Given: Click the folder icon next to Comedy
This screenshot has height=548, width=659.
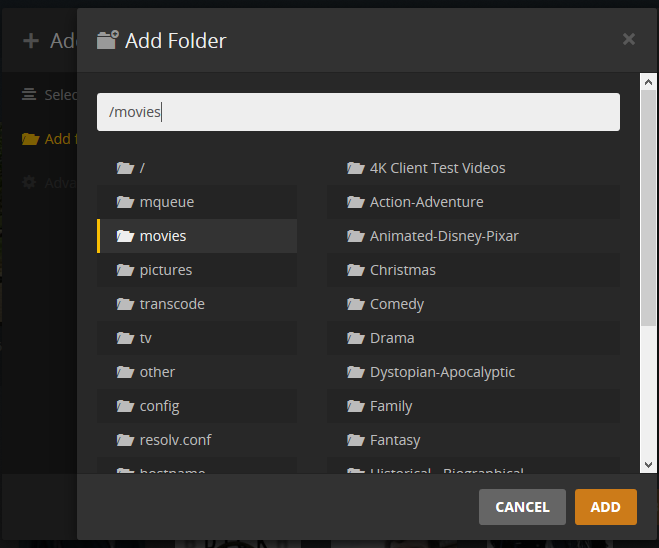Looking at the screenshot, I should [x=356, y=304].
